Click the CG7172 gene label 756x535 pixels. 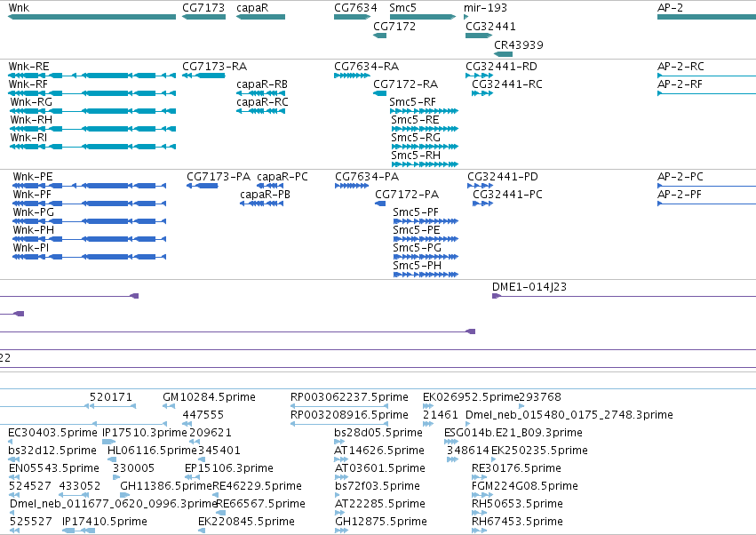[394, 27]
